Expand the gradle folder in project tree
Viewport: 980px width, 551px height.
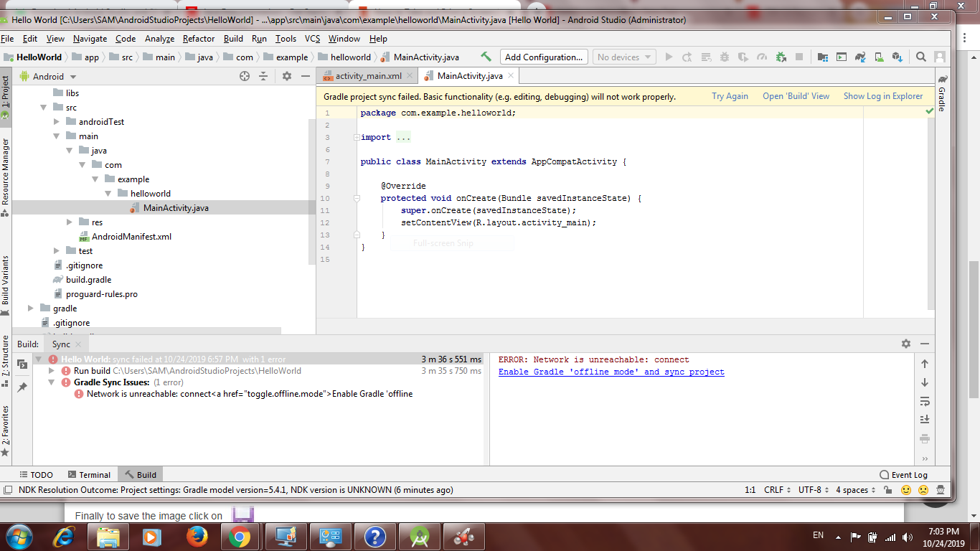click(x=32, y=309)
